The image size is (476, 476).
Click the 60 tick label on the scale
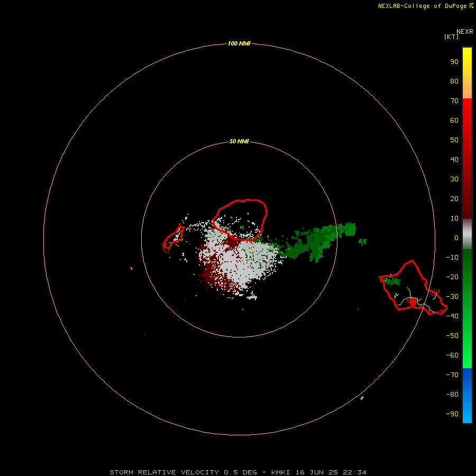(x=454, y=121)
